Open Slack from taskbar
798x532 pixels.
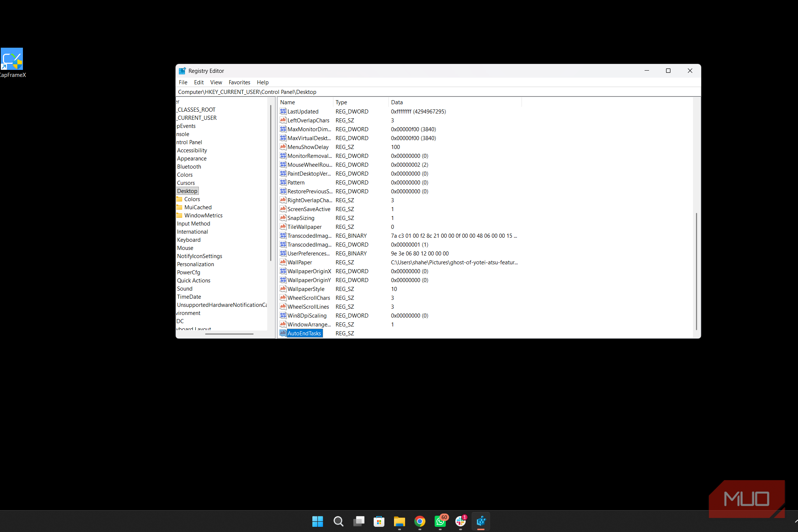(461, 521)
